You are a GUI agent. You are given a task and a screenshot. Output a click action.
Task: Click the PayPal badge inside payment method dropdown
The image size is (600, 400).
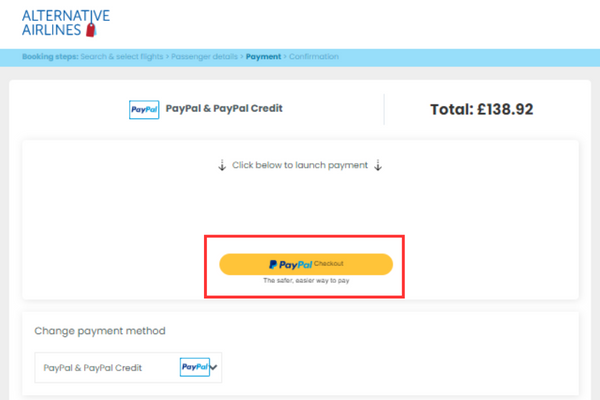click(x=195, y=367)
